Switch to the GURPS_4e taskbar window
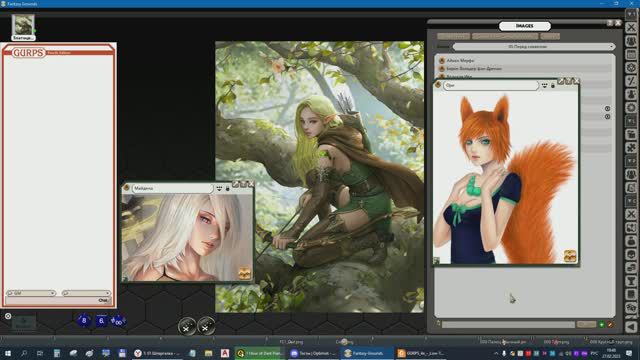 [422, 353]
